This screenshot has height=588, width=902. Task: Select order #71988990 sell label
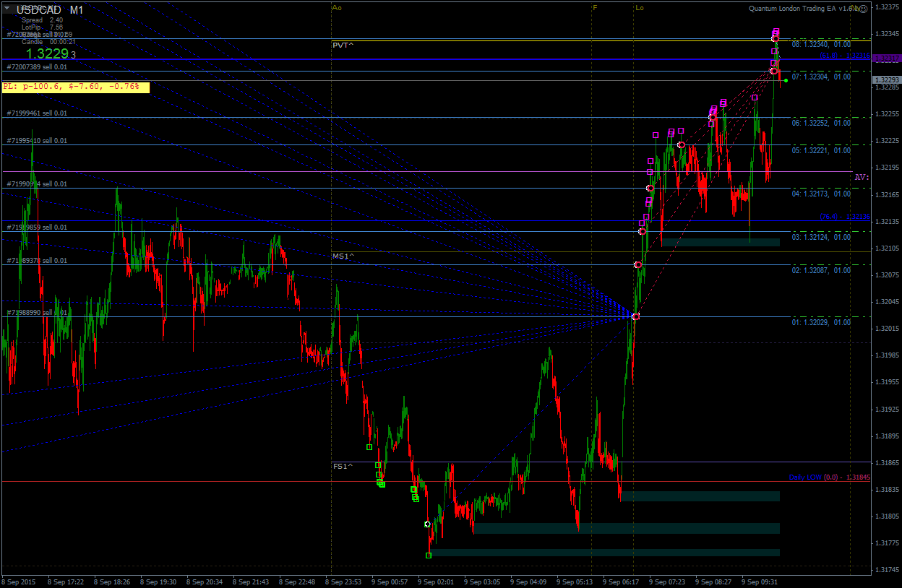point(37,313)
